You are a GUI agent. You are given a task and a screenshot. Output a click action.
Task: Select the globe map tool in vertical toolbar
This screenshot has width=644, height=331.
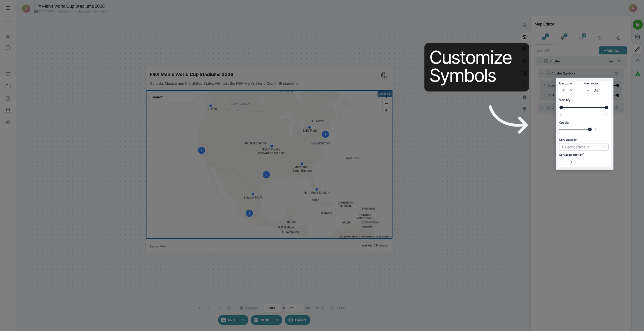pyautogui.click(x=524, y=37)
